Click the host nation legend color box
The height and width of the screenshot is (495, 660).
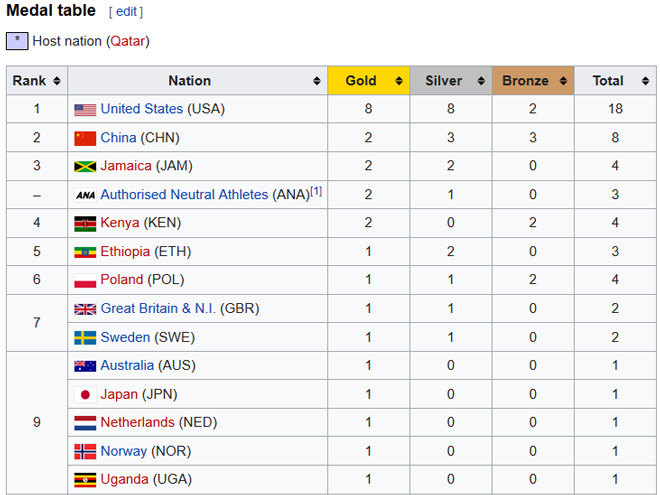pyautogui.click(x=17, y=41)
